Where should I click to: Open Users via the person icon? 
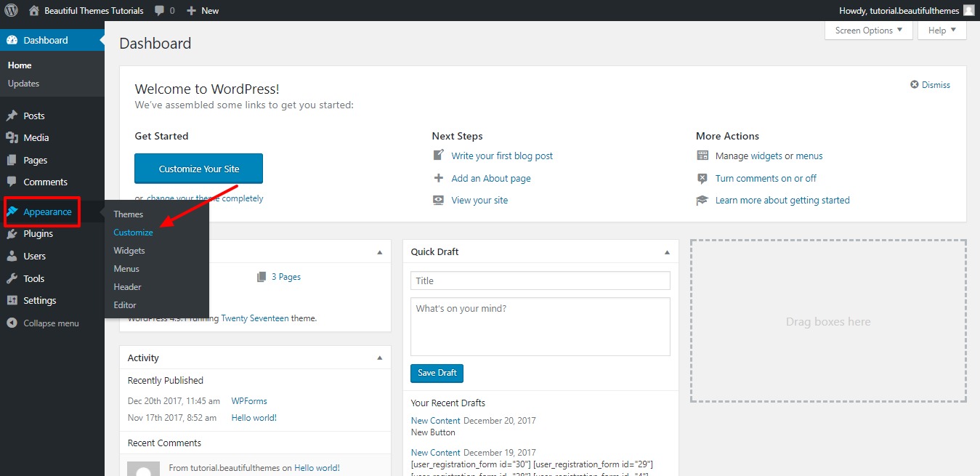coord(12,256)
